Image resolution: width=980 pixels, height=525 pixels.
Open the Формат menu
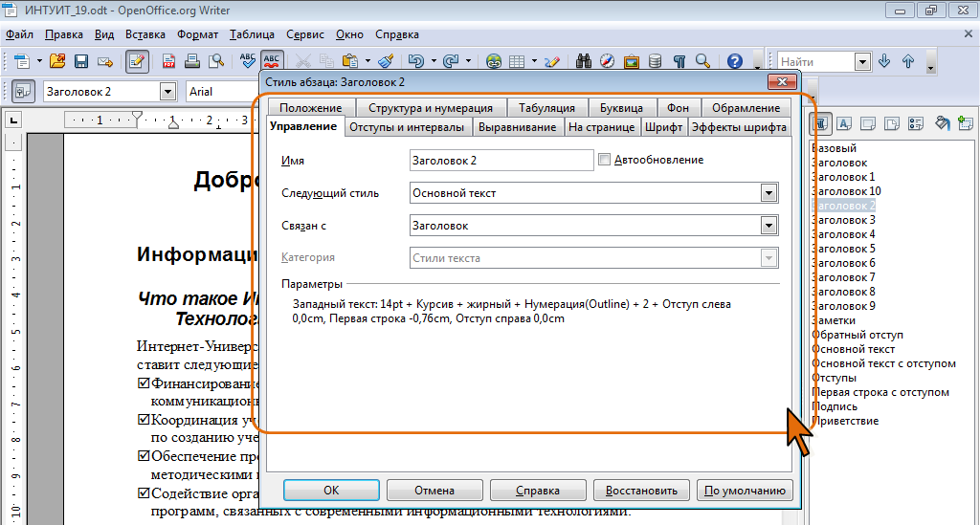[197, 34]
